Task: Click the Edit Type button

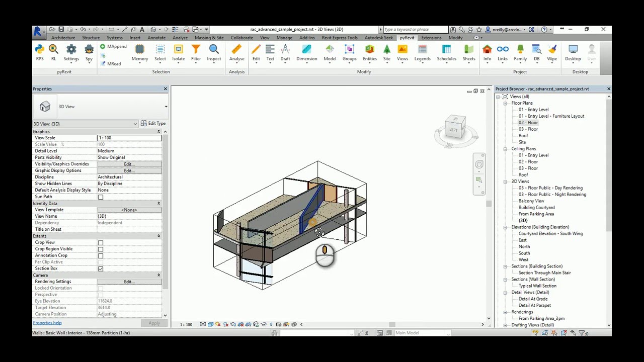Action: pos(153,124)
